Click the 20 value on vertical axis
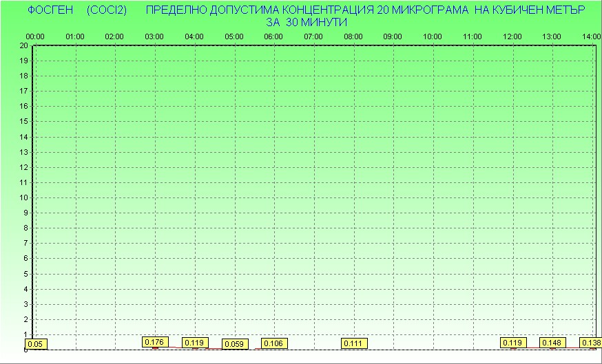 [x=23, y=45]
